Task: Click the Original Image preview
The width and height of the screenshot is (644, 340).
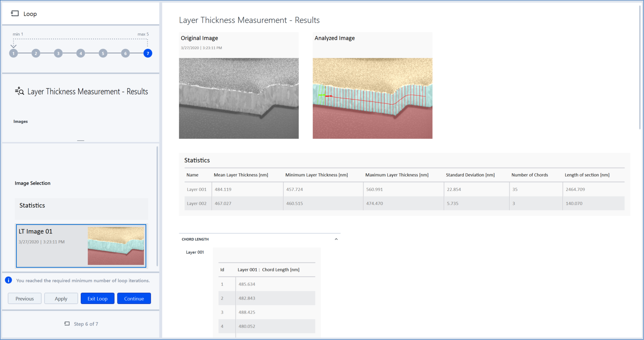Action: (239, 98)
